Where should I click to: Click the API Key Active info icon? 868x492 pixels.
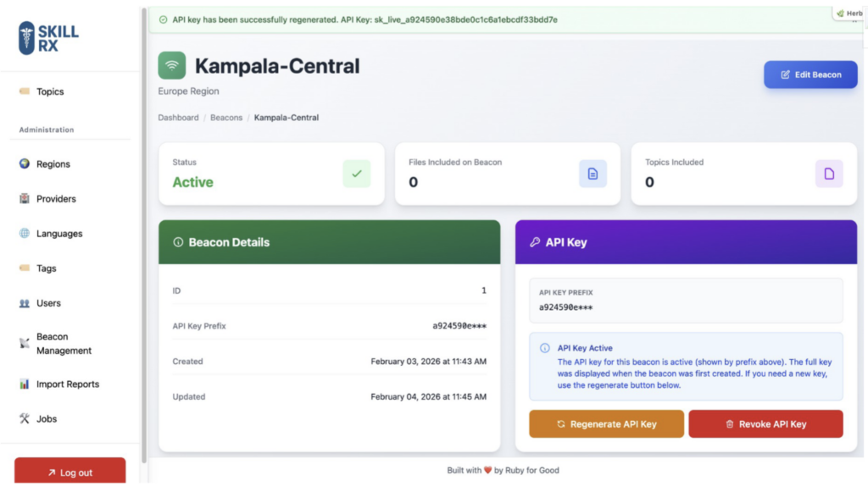pyautogui.click(x=545, y=348)
